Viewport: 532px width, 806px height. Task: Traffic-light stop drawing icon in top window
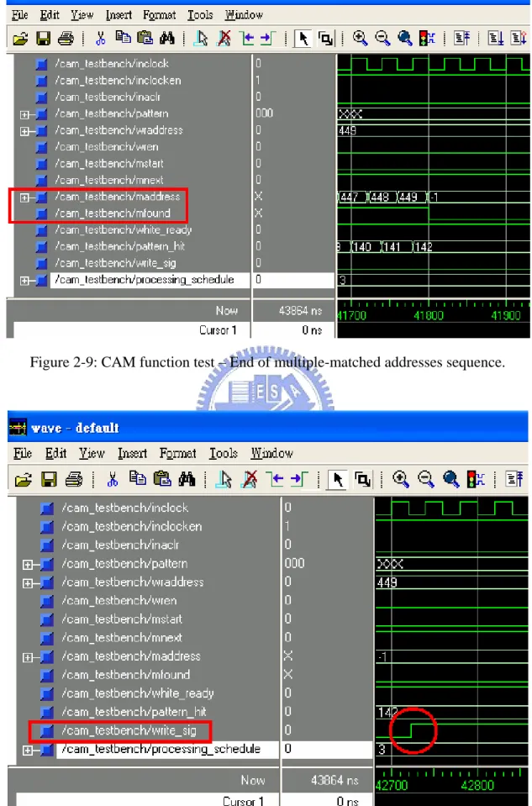click(427, 38)
